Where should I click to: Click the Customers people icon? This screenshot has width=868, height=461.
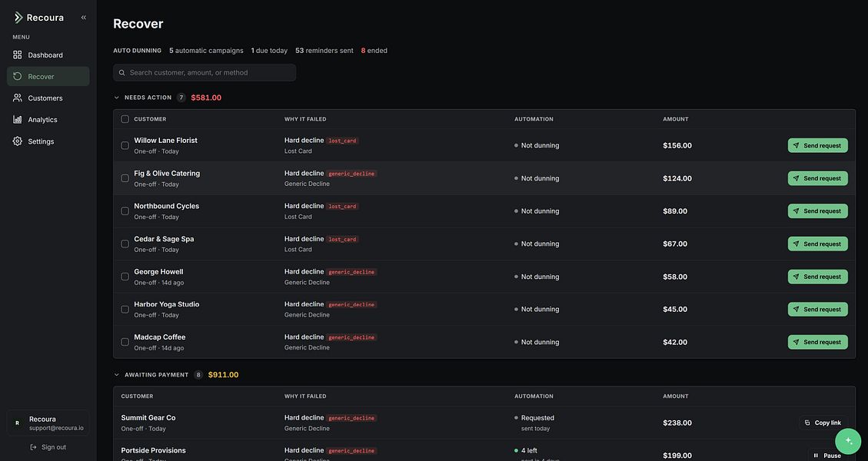(x=18, y=98)
